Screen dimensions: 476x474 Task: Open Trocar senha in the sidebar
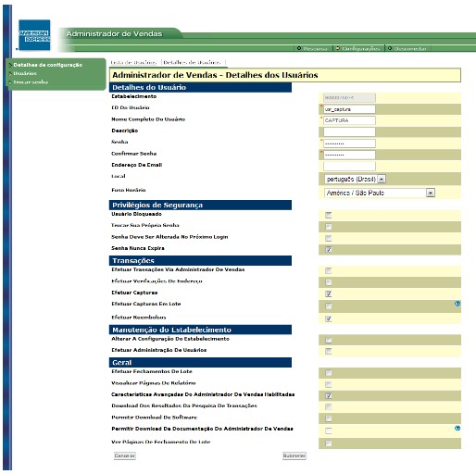coord(31,82)
